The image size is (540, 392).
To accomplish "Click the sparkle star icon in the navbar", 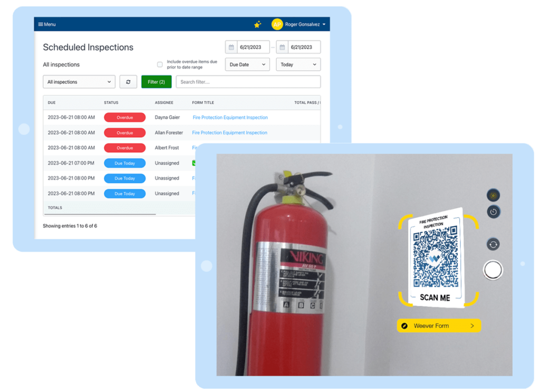I will [x=257, y=24].
